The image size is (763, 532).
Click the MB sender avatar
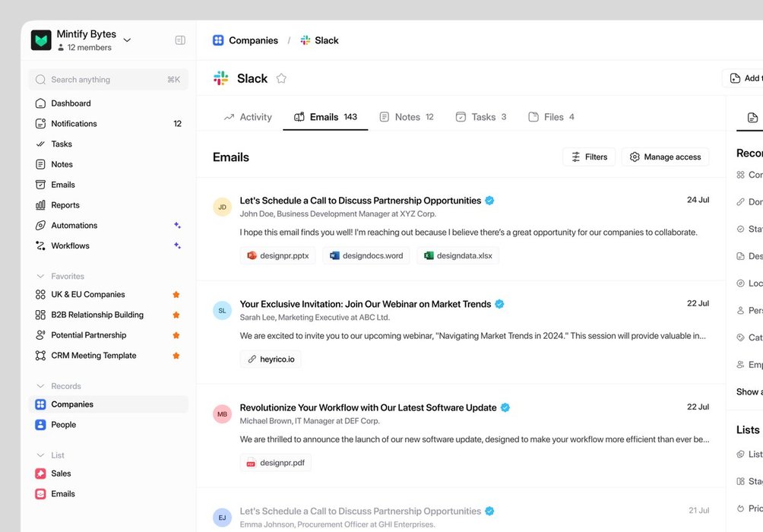coord(223,414)
